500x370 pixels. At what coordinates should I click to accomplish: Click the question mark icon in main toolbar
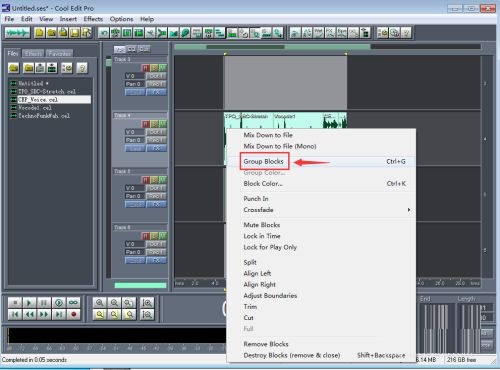point(406,33)
